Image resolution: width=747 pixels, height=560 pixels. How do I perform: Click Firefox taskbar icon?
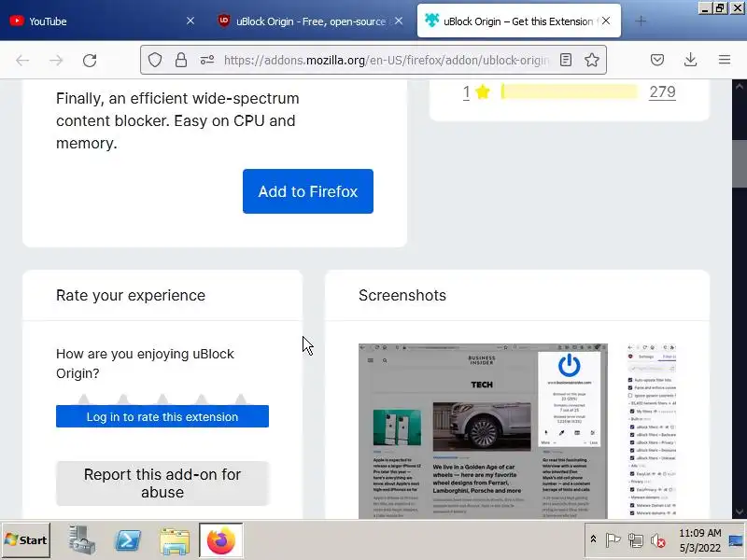click(x=221, y=540)
